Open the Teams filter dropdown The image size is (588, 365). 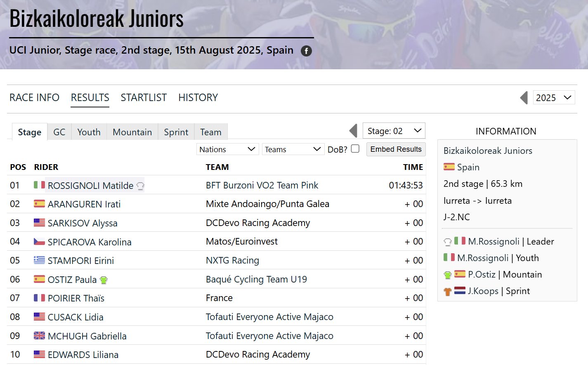click(x=293, y=149)
